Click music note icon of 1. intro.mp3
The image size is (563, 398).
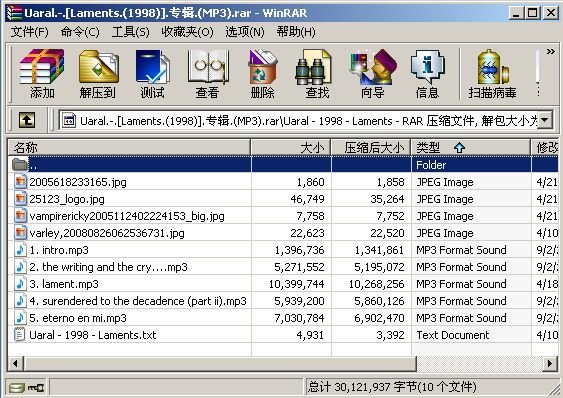pyautogui.click(x=20, y=250)
